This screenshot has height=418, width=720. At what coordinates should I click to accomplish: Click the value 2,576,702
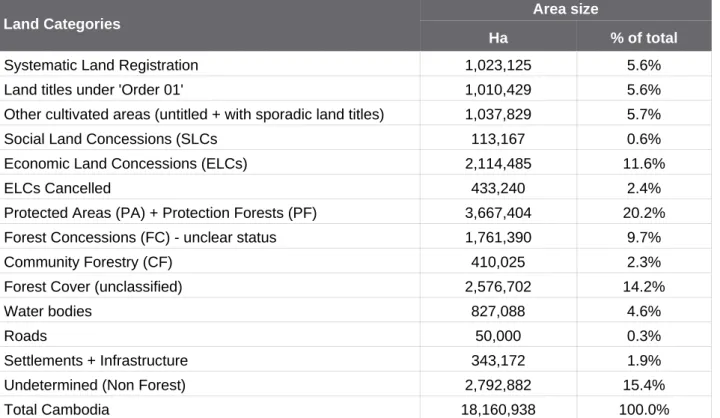(498, 287)
